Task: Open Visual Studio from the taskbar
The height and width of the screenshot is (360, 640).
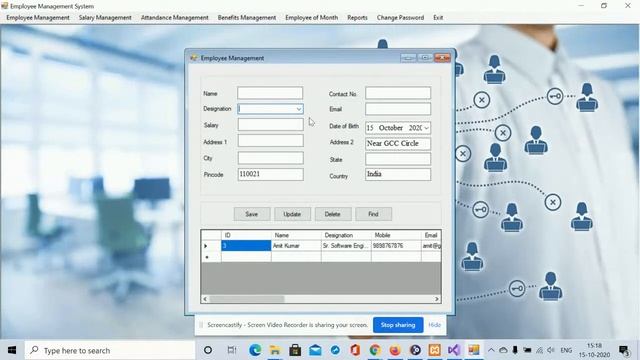Action: (x=454, y=350)
